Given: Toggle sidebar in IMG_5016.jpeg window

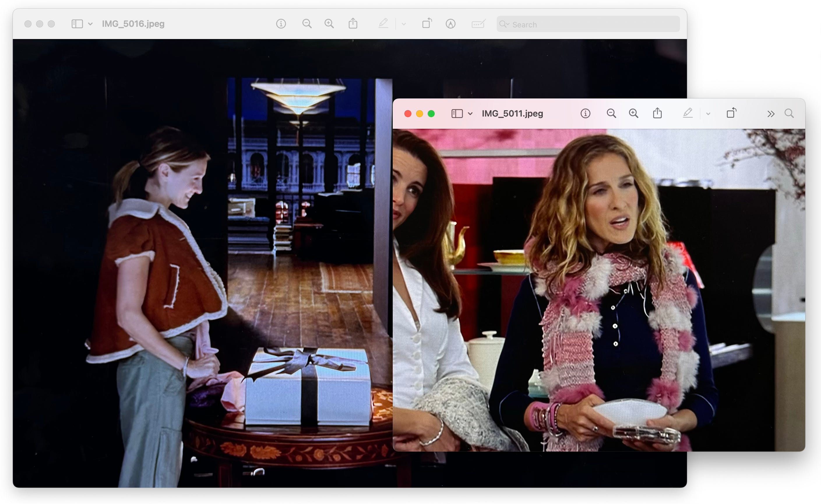Looking at the screenshot, I should pyautogui.click(x=77, y=24).
